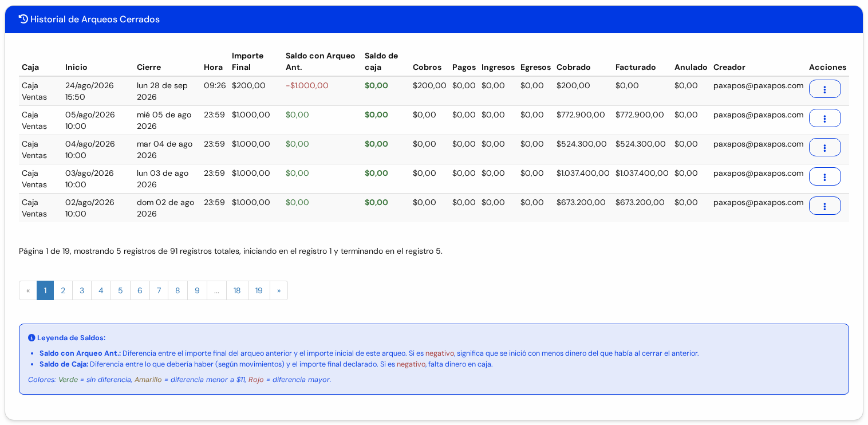Click the Importe Final column header

click(247, 61)
